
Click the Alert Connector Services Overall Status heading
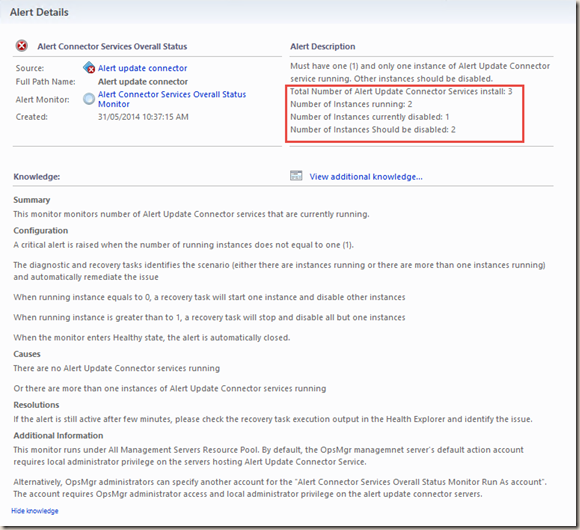point(112,46)
